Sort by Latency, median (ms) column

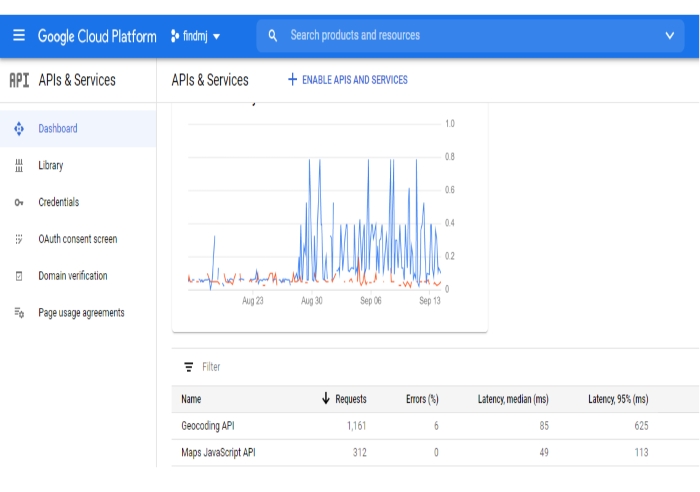click(x=513, y=399)
